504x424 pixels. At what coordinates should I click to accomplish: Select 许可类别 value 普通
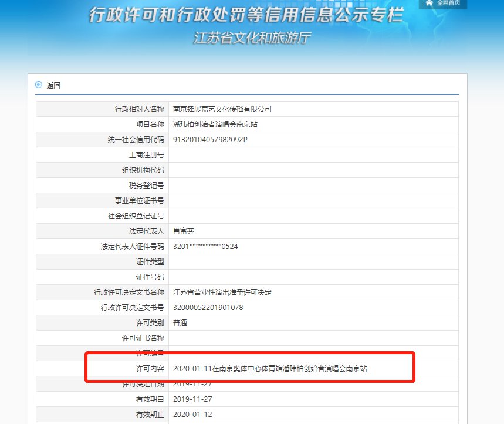[180, 322]
